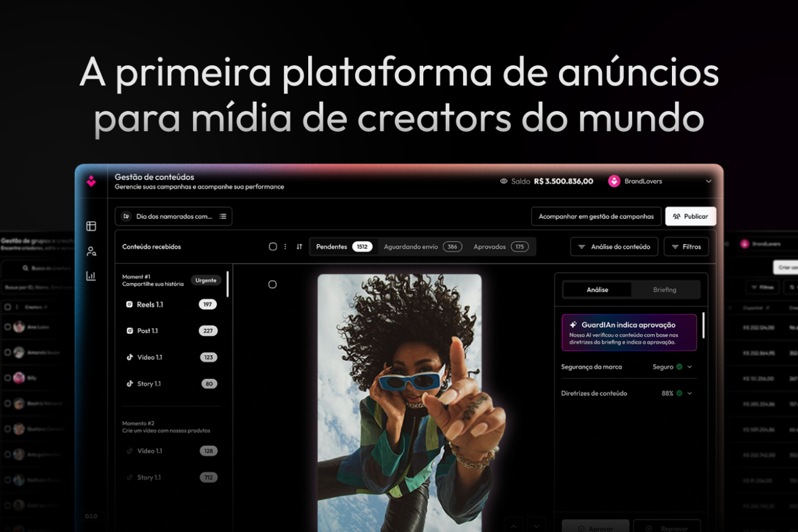The image size is (798, 532).
Task: Select the checkbox beside content preview
Action: 272,285
